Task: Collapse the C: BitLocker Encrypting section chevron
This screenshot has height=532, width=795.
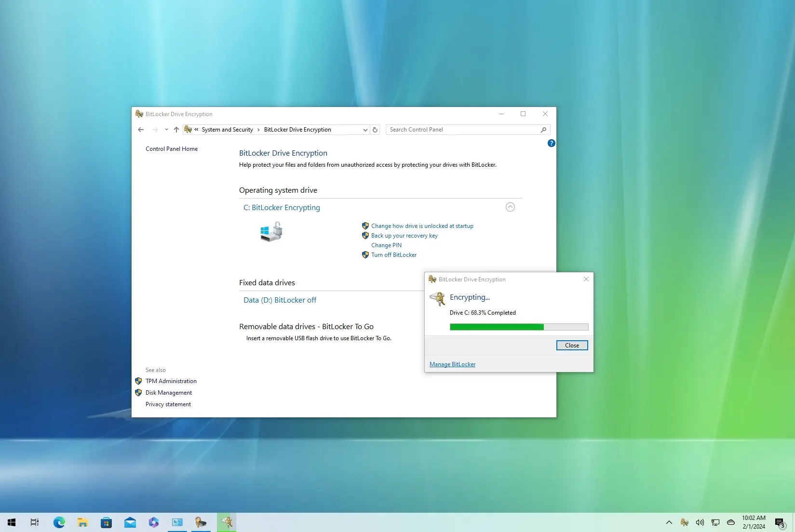Action: [510, 207]
